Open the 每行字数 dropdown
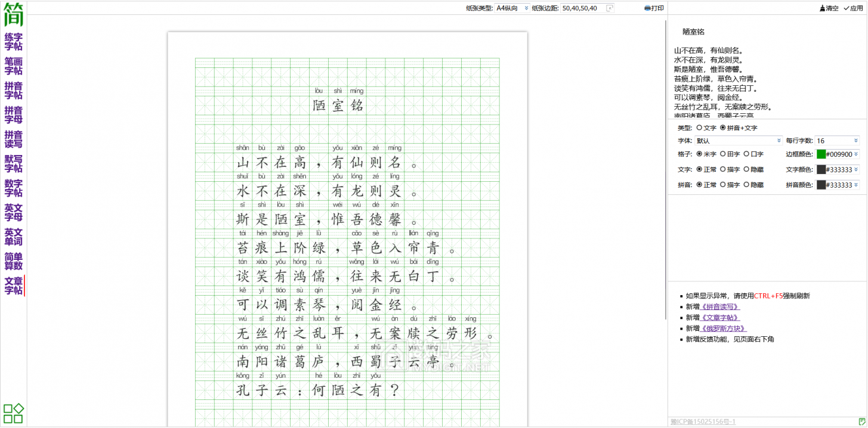Viewport: 868px width, 428px height. pyautogui.click(x=838, y=141)
